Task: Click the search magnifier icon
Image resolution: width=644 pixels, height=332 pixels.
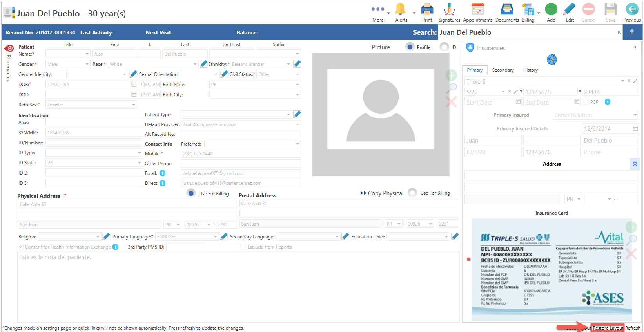Action: 631,32
